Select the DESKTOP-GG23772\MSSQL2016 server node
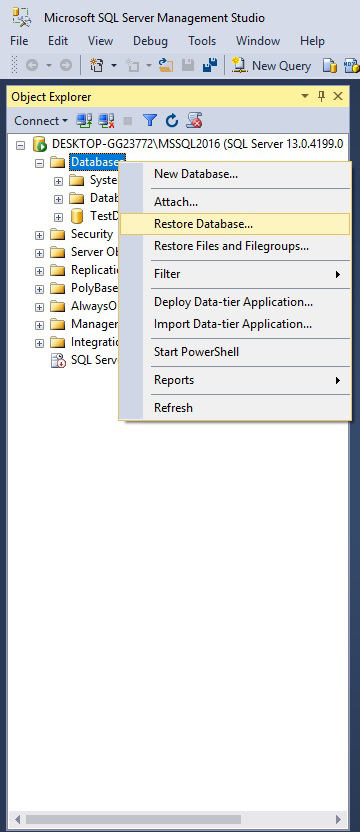Screen dimensions: 360x832 [198, 144]
